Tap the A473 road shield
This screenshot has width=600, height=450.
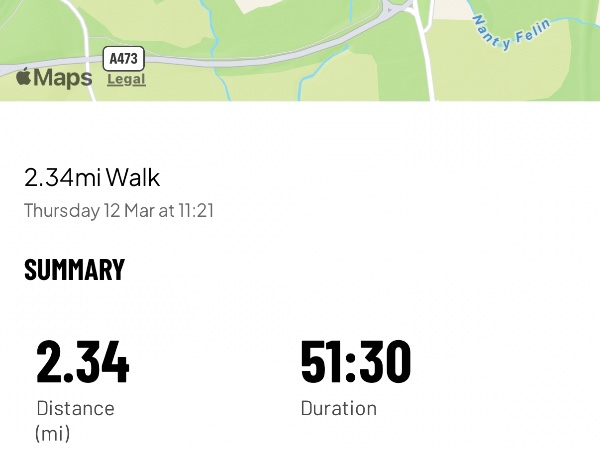(124, 60)
